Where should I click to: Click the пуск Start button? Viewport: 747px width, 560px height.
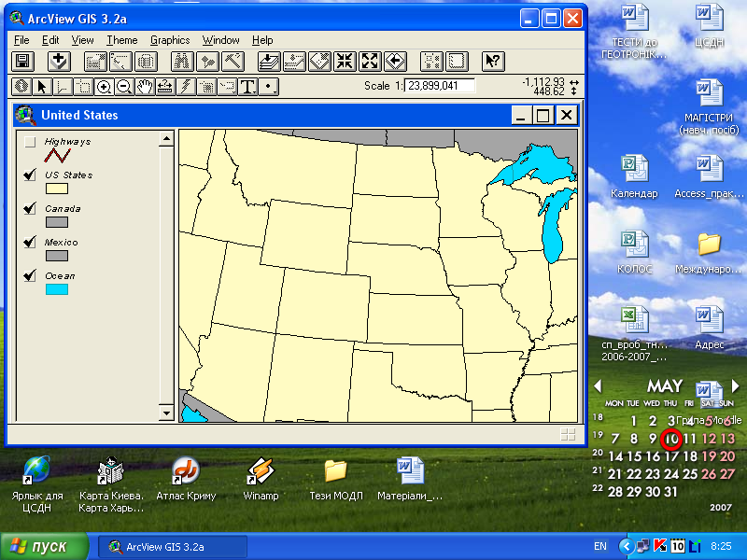(44, 546)
